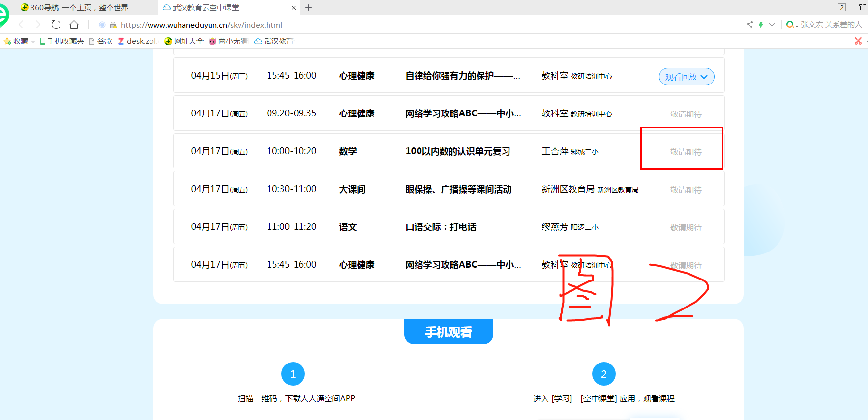Click the green lightning speed-mode icon
The width and height of the screenshot is (868, 420).
761,24
